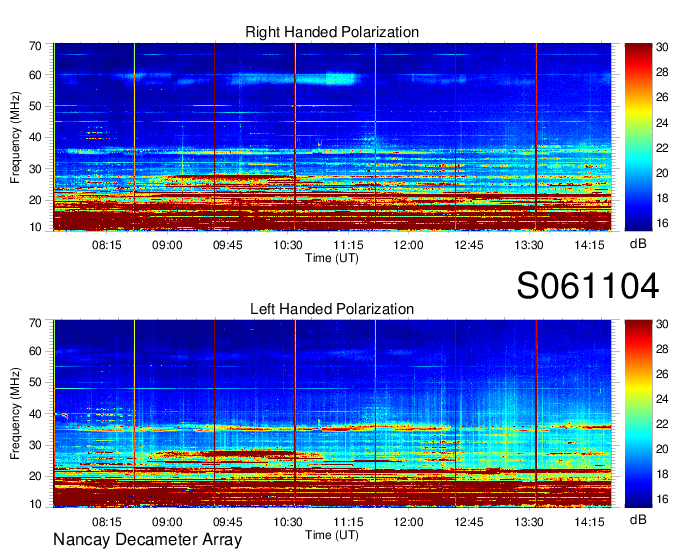Click the "26" colorbar value of Left Handed plot
The height and width of the screenshot is (552, 680).
tap(662, 374)
